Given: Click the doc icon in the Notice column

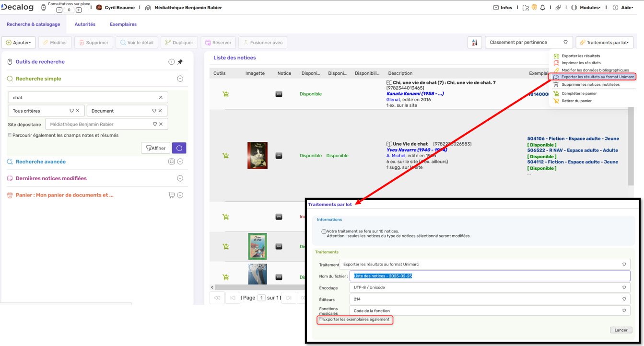Looking at the screenshot, I should click(279, 94).
